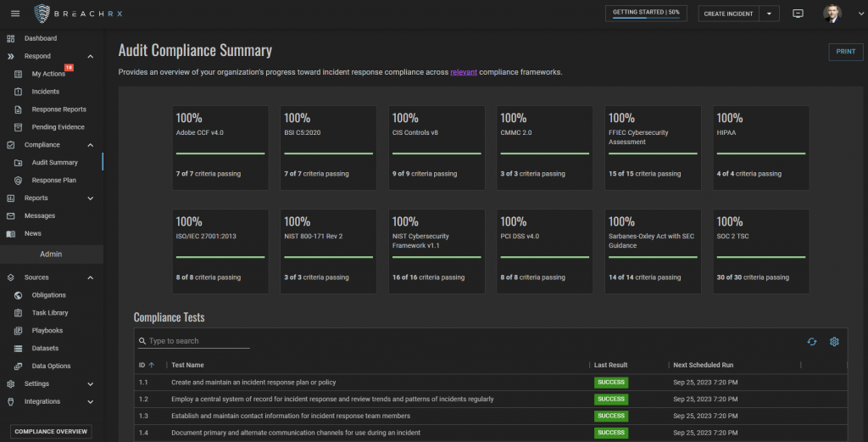
Task: Click the SOC 2 TSC progress bar
Action: pyautogui.click(x=761, y=257)
